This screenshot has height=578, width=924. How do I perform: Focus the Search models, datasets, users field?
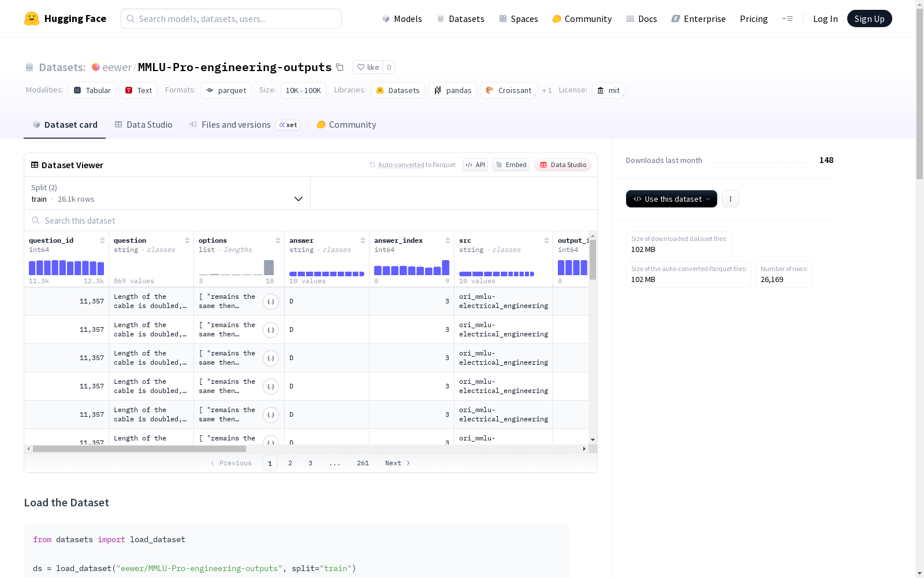tap(231, 18)
